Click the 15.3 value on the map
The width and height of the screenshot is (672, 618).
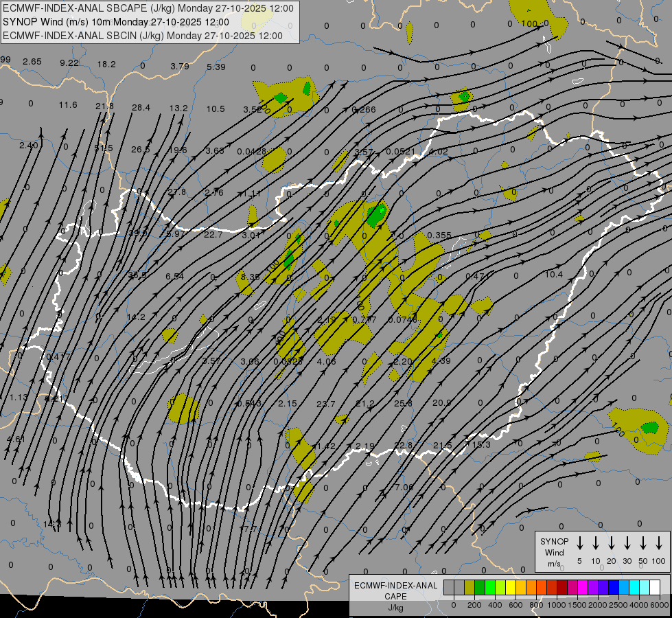pos(481,445)
